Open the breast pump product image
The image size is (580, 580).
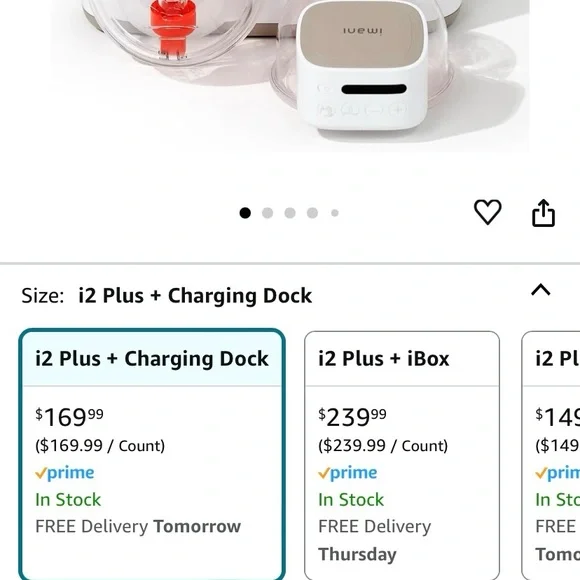290,74
